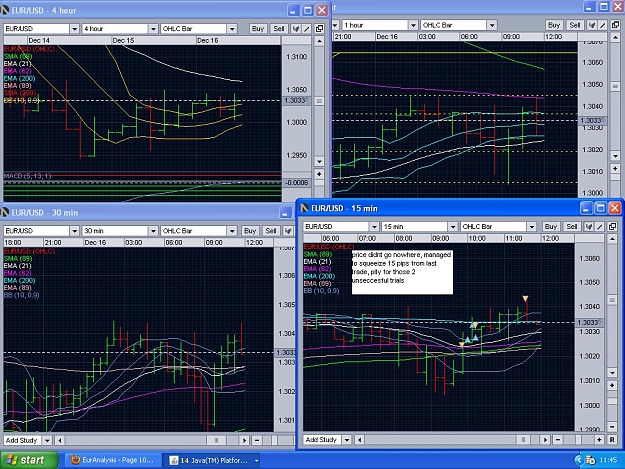625x469 pixels.
Task: Open EUR/USD symbol dropdown in 15 min window
Action: click(x=374, y=227)
